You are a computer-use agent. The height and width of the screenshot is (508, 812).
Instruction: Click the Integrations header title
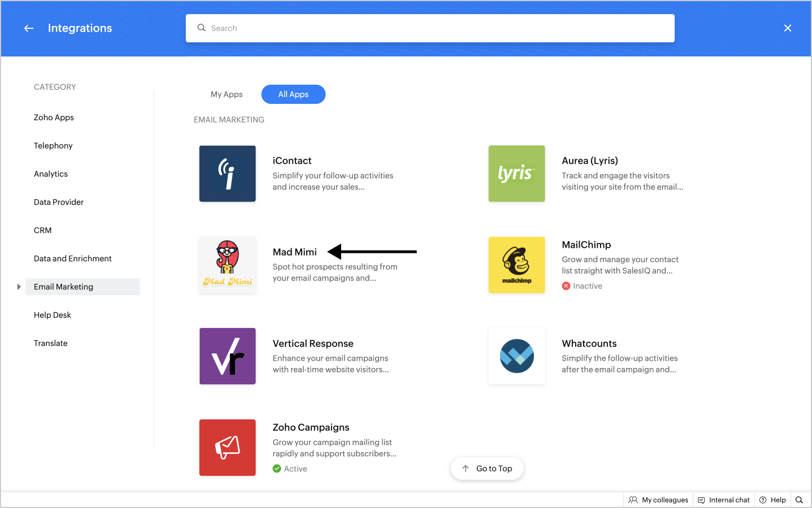pyautogui.click(x=80, y=28)
